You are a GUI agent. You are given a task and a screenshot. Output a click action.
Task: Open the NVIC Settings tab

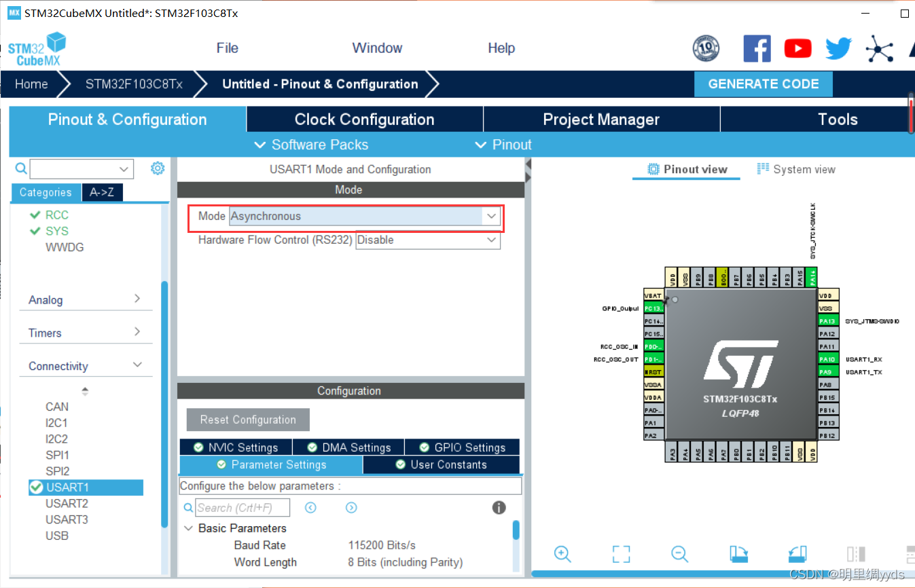click(236, 447)
